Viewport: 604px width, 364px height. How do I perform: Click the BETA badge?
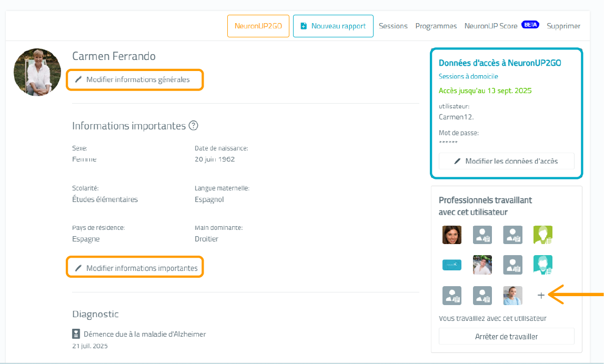tap(530, 25)
